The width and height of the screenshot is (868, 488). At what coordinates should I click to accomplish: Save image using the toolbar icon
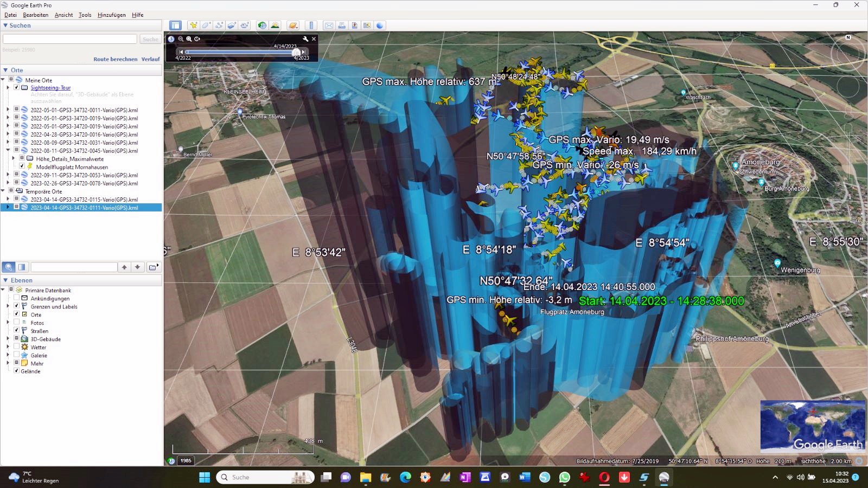pos(355,25)
